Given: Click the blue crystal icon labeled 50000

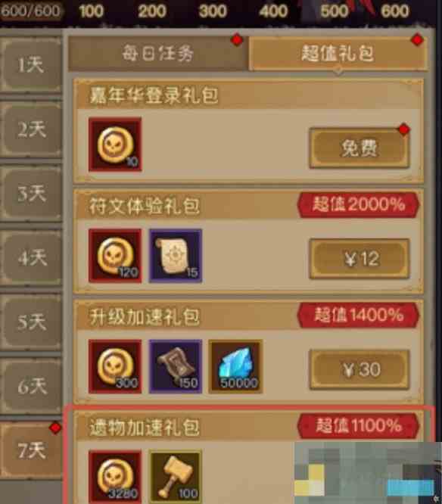Looking at the screenshot, I should tap(235, 366).
